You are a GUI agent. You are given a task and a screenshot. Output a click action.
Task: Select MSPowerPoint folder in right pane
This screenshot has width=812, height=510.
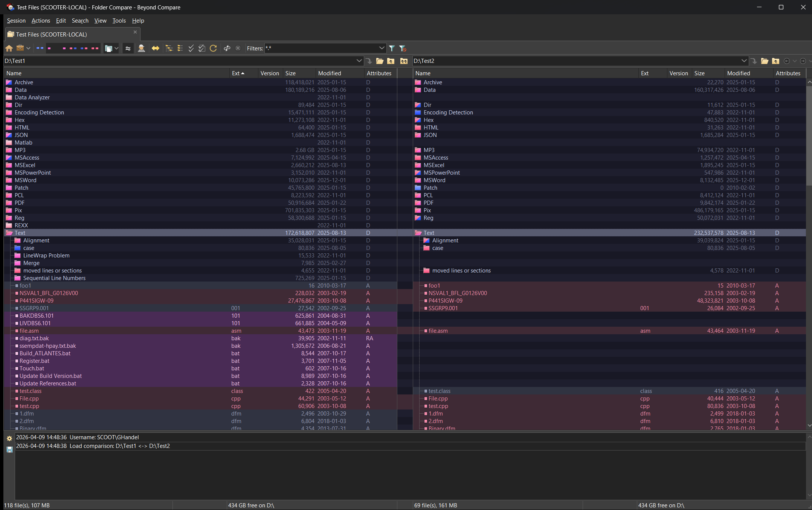click(609, 173)
